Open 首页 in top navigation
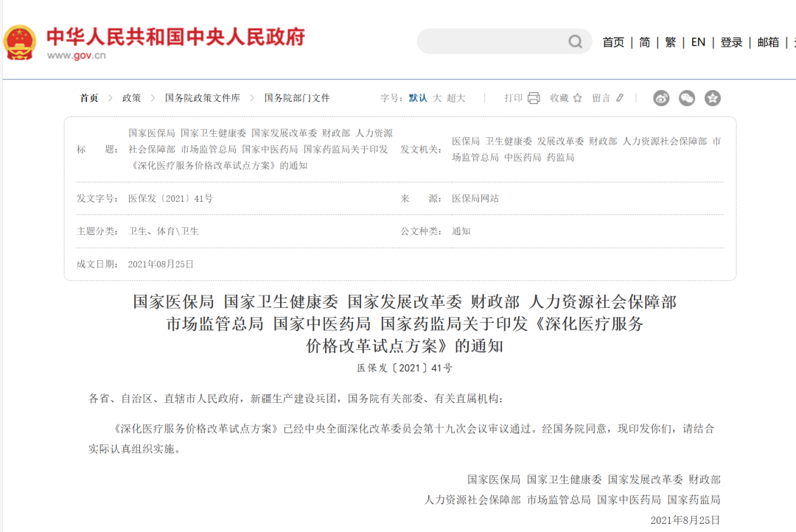Viewport: 796px width, 532px height. click(x=613, y=42)
